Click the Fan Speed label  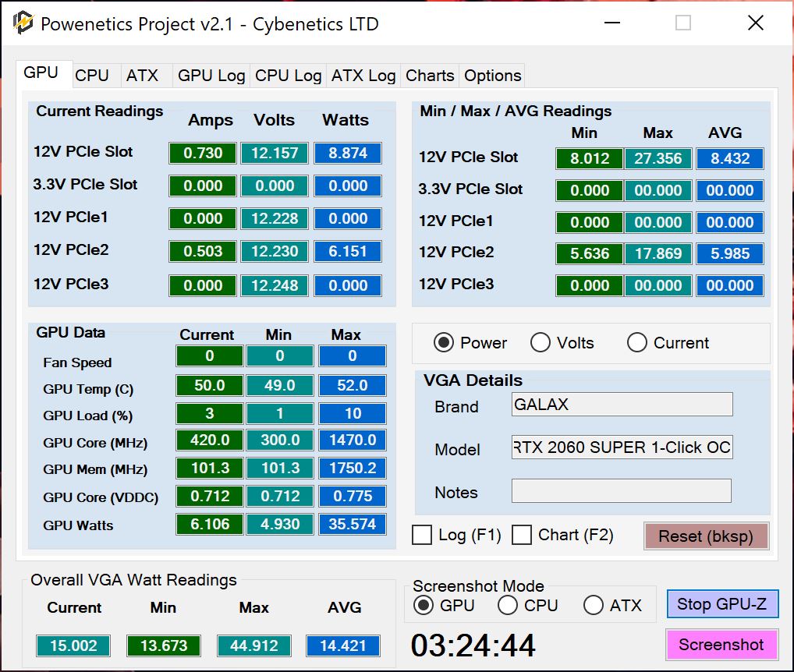tap(77, 363)
